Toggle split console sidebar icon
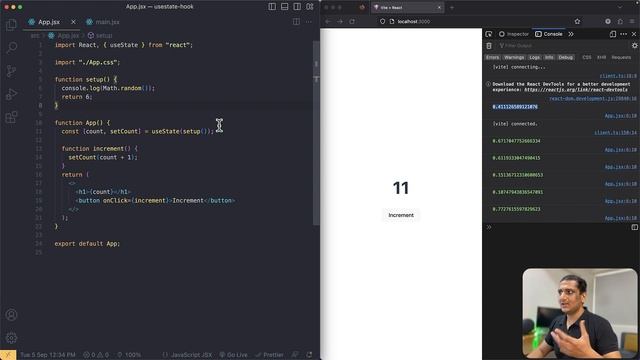640x360 pixels. [x=635, y=227]
